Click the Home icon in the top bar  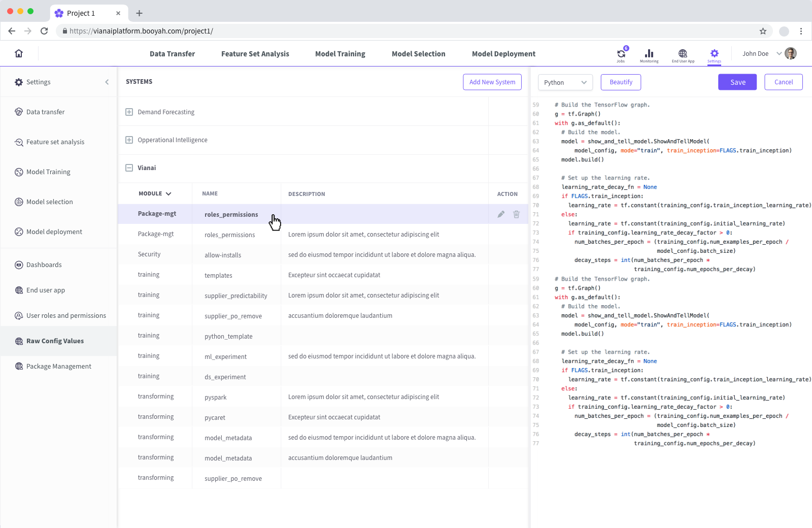point(19,53)
